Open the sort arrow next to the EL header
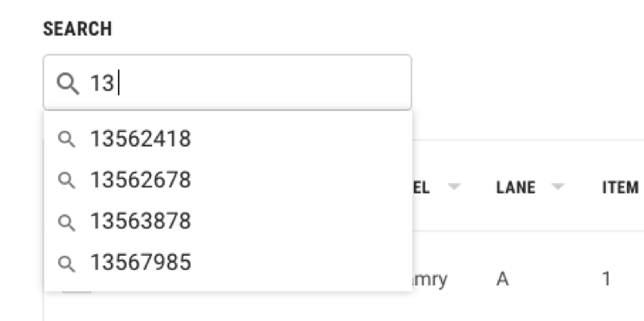Screen dimensions: 644x321 point(453,187)
